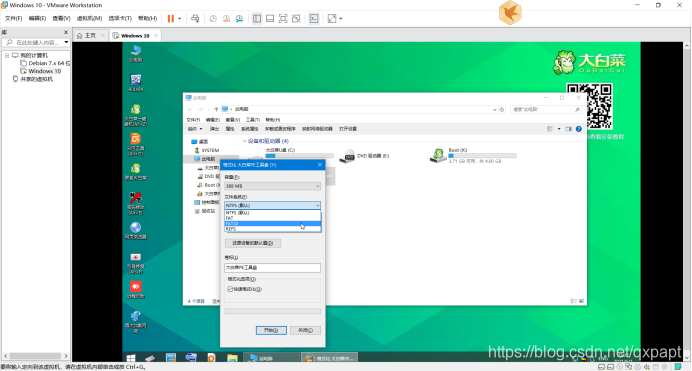Click the Explorer back arrow
Image resolution: width=692 pixels, height=371 pixels.
pos(190,109)
